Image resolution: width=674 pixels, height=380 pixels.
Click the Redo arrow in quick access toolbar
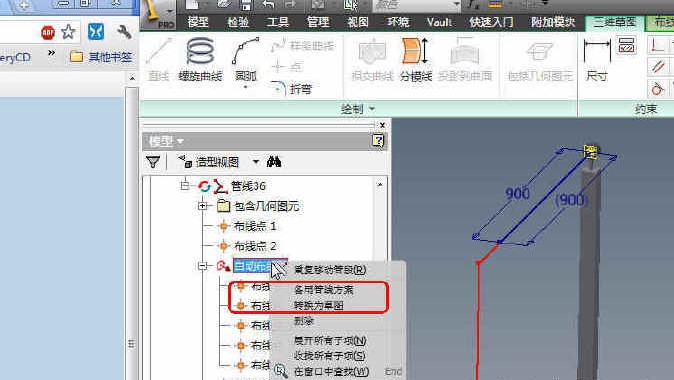click(291, 5)
